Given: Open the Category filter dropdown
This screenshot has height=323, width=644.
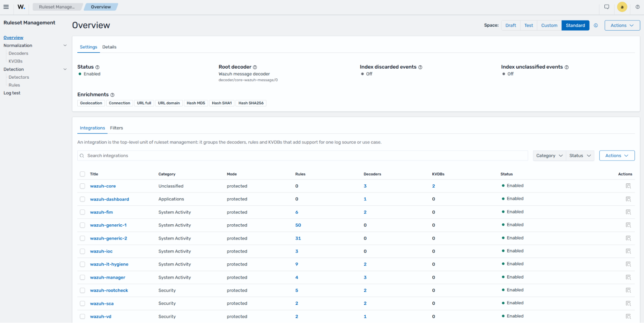Looking at the screenshot, I should tap(549, 156).
